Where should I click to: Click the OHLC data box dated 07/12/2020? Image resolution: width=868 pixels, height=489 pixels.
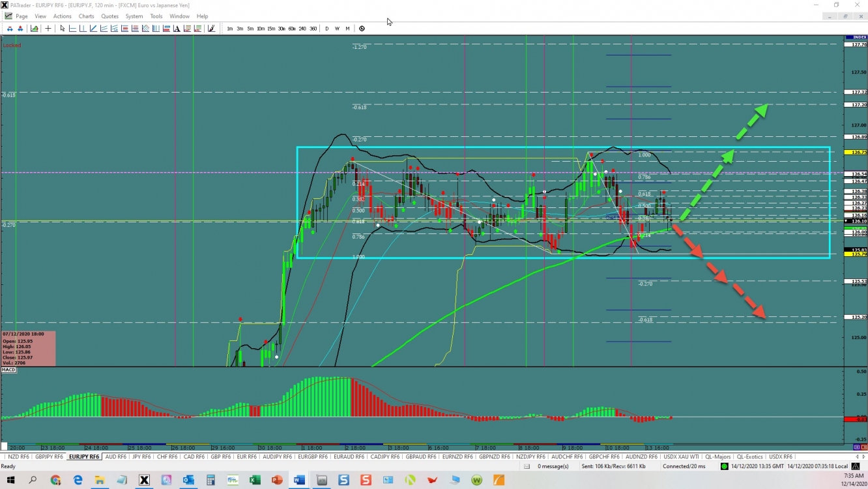[28, 348]
